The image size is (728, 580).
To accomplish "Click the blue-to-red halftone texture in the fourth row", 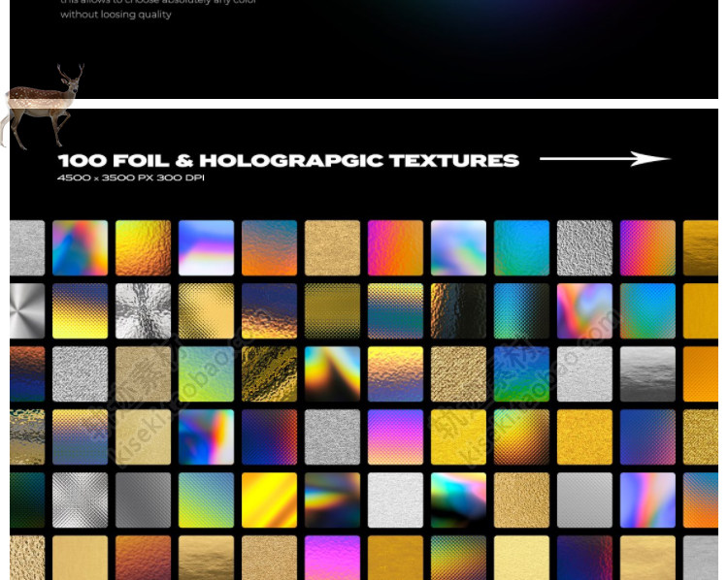I will [269, 437].
